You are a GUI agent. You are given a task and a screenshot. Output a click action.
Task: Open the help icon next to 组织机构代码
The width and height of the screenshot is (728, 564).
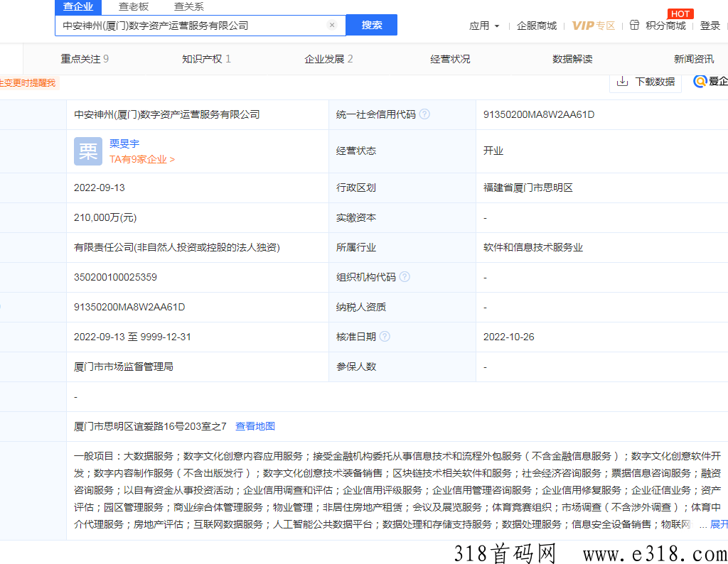click(405, 277)
